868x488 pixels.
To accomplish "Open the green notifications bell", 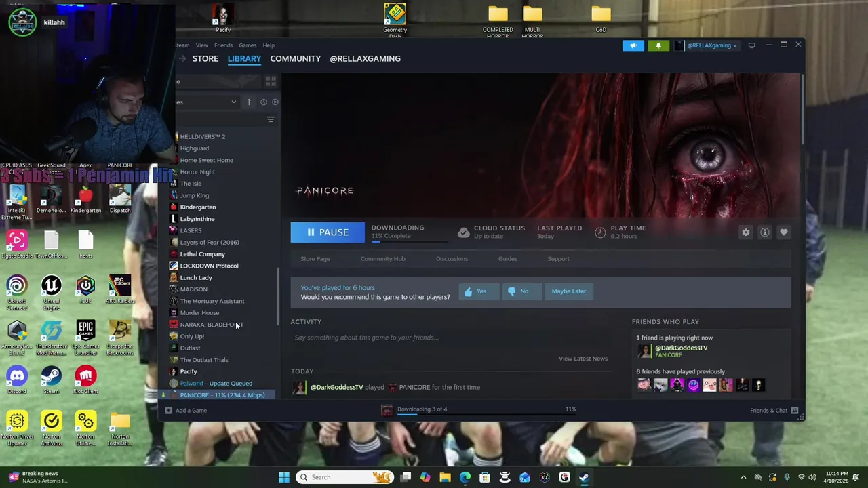I will click(x=658, y=45).
